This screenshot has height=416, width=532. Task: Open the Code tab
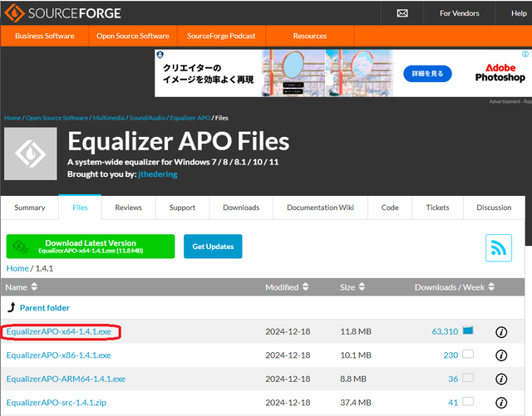390,208
